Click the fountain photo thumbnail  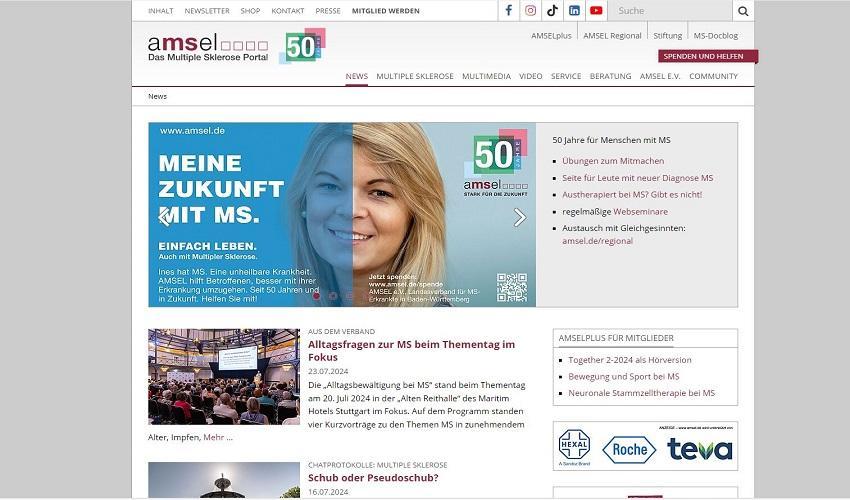224,480
